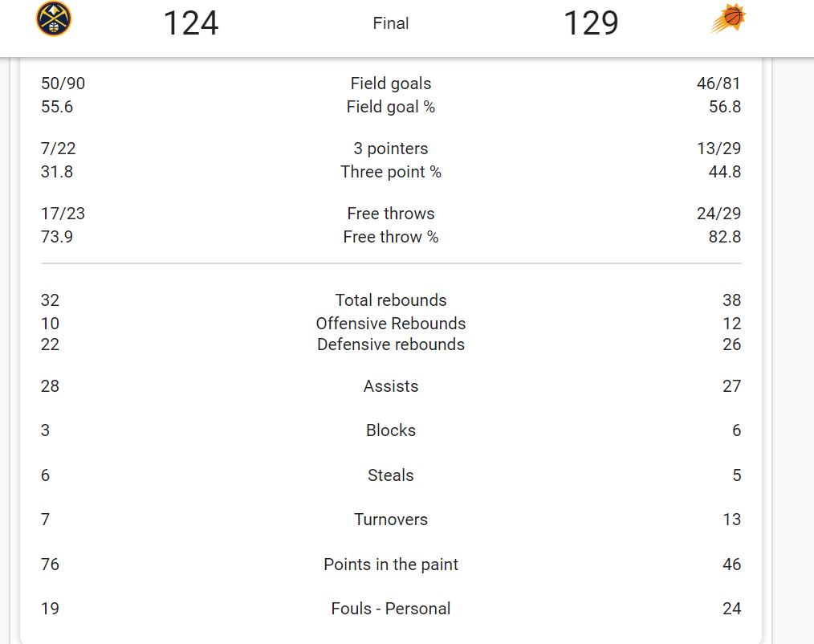Image resolution: width=814 pixels, height=644 pixels.
Task: Select the Free throws row label
Action: coord(391,214)
